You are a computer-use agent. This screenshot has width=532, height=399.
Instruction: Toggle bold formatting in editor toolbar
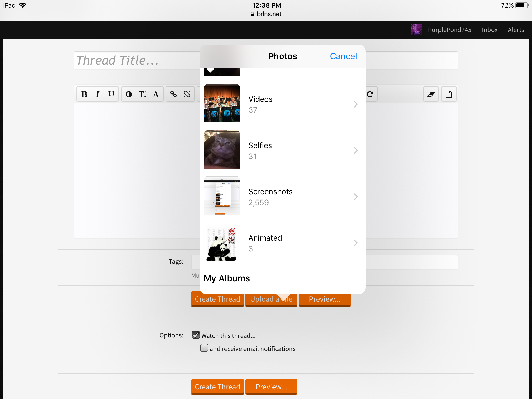pos(84,94)
